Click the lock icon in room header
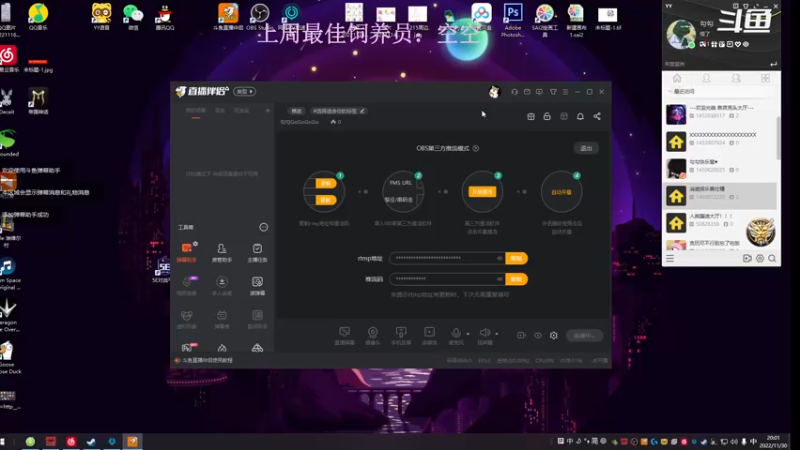Screen dimensions: 800x450 (547, 116)
